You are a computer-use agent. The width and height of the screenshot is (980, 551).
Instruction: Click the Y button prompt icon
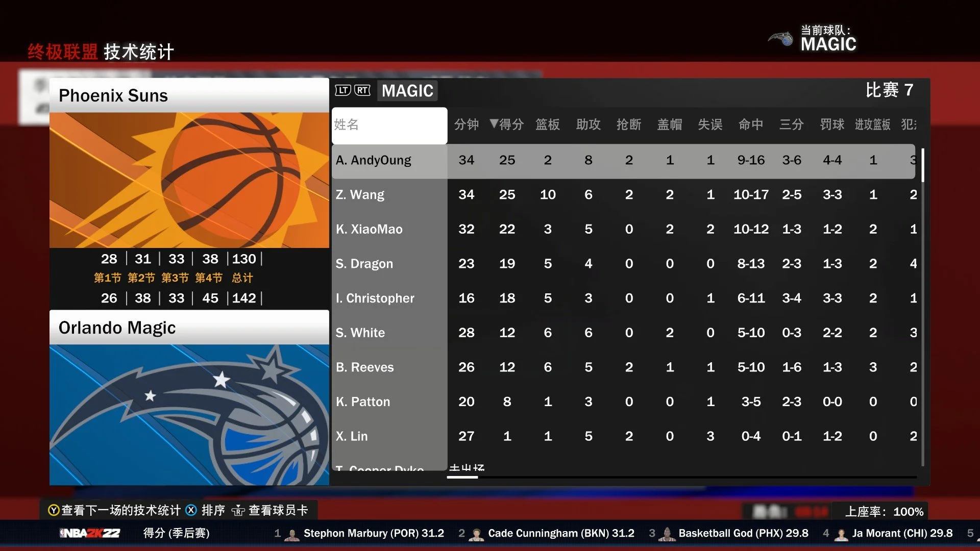click(x=54, y=511)
